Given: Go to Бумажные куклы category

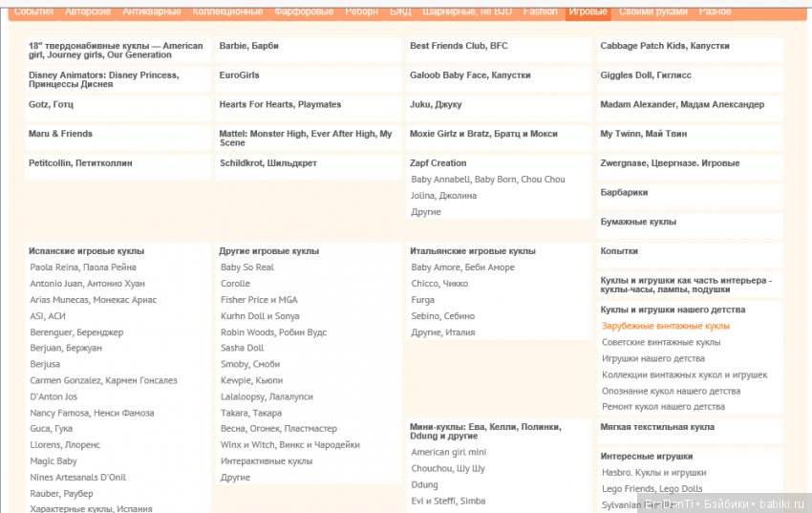Looking at the screenshot, I should (637, 223).
